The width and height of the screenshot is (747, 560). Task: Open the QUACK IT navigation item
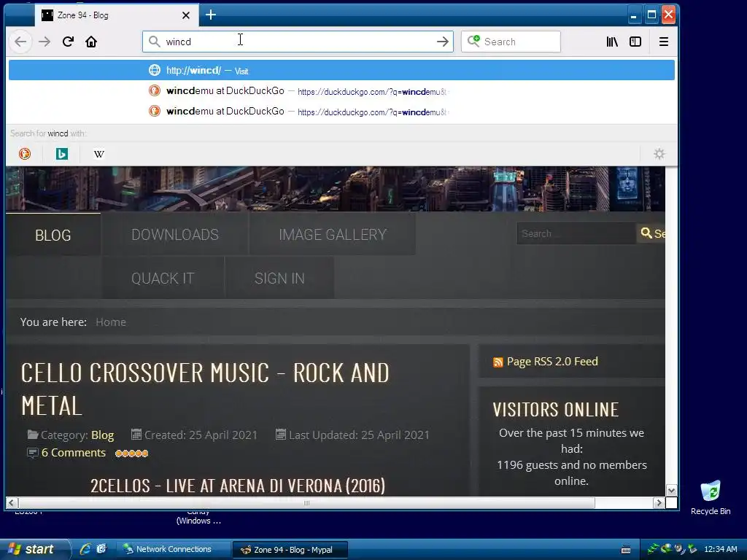[x=163, y=278]
